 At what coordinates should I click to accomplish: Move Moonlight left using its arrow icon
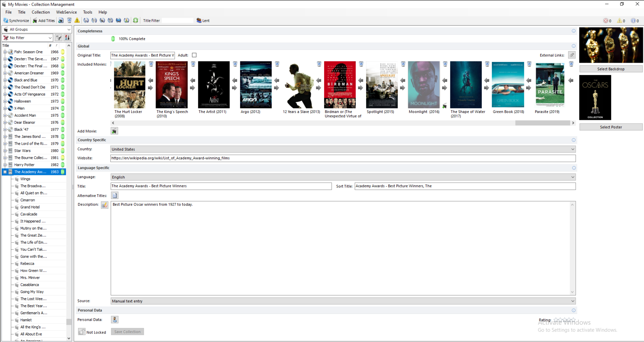click(x=445, y=80)
